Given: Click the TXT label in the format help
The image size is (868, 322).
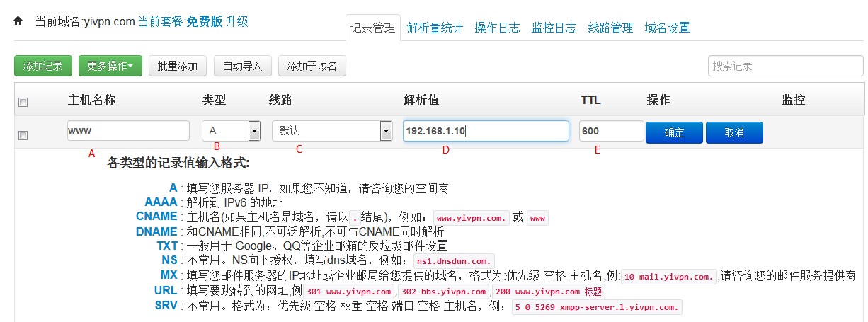Looking at the screenshot, I should [167, 246].
